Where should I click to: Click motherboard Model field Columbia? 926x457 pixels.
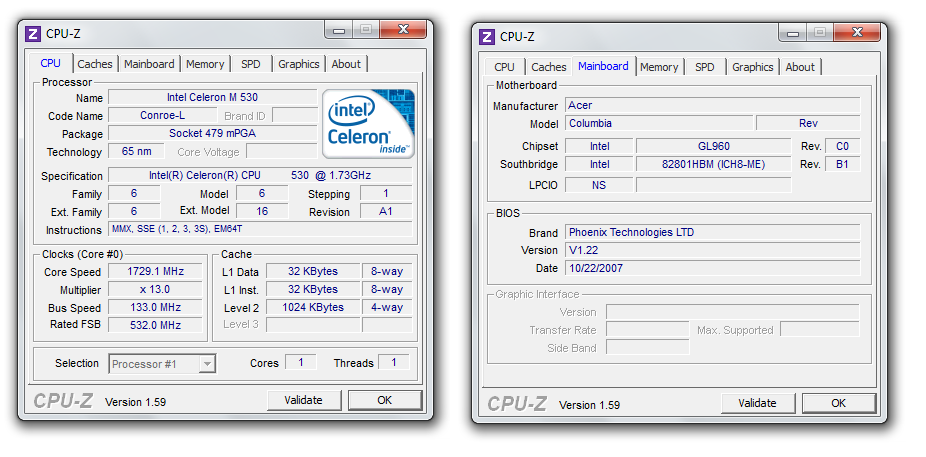(x=659, y=123)
